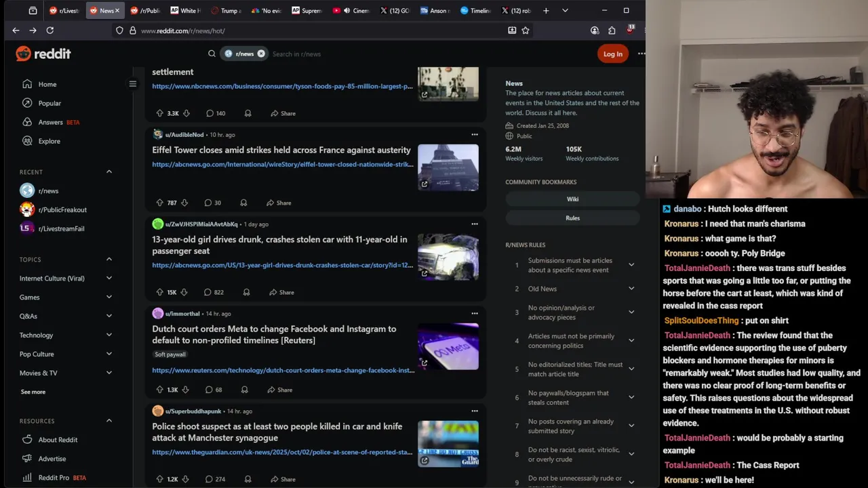Share the Eiffel Tower closes post
The image size is (868, 488).
click(279, 203)
